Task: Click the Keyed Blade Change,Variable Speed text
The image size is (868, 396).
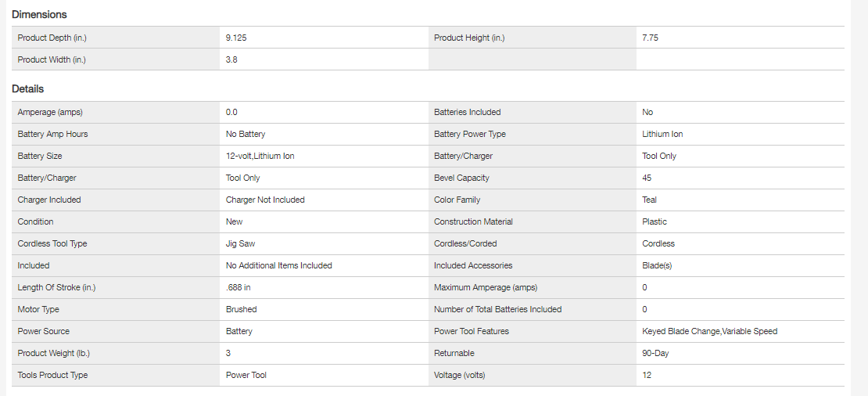Action: [x=709, y=331]
